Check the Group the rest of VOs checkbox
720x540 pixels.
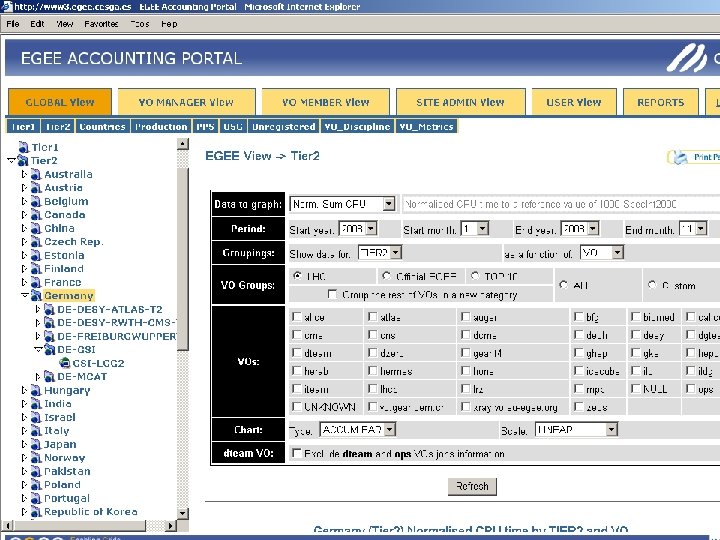click(x=332, y=293)
